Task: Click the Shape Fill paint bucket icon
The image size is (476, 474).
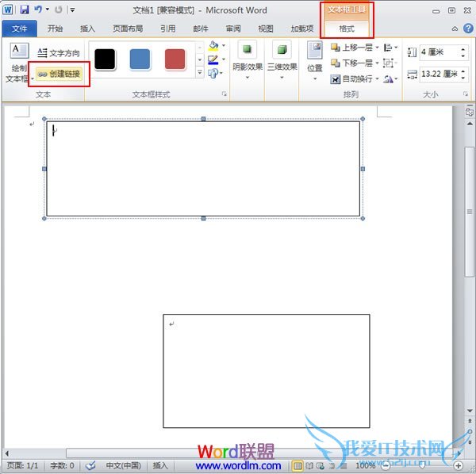Action: click(x=213, y=46)
